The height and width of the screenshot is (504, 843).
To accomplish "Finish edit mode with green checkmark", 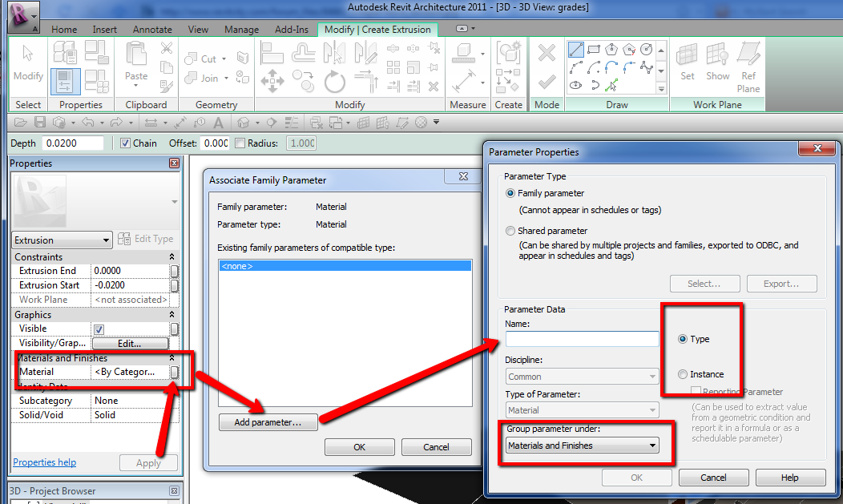I will (547, 83).
